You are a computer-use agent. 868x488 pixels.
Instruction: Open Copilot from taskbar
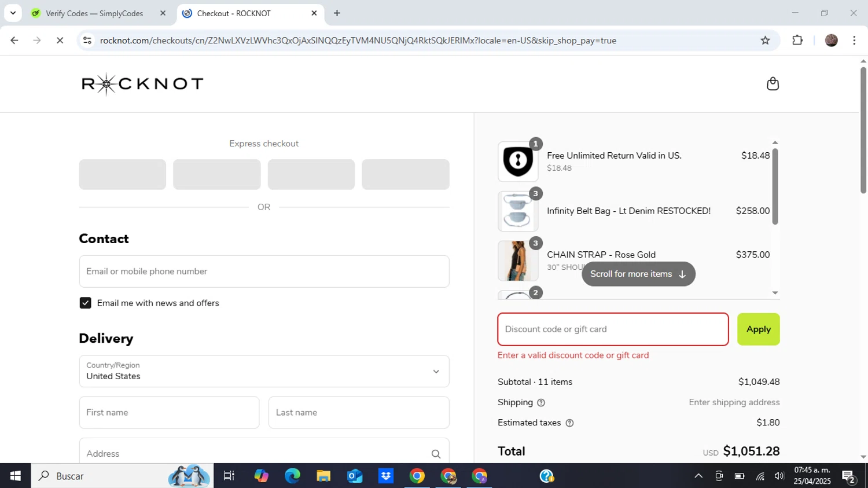pyautogui.click(x=261, y=476)
